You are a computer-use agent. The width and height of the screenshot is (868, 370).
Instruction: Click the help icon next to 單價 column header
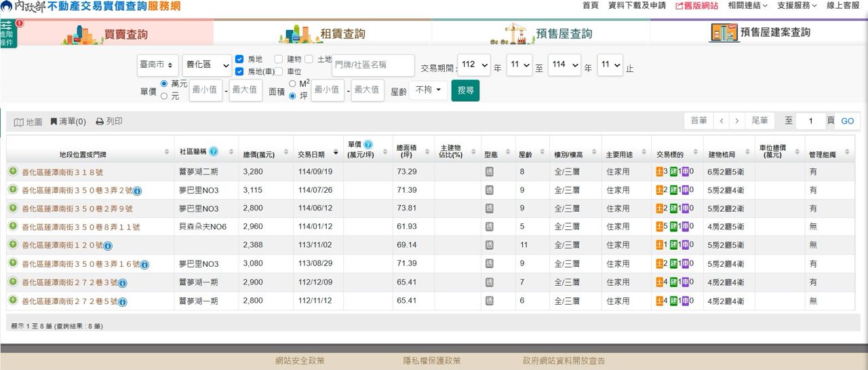(x=368, y=145)
